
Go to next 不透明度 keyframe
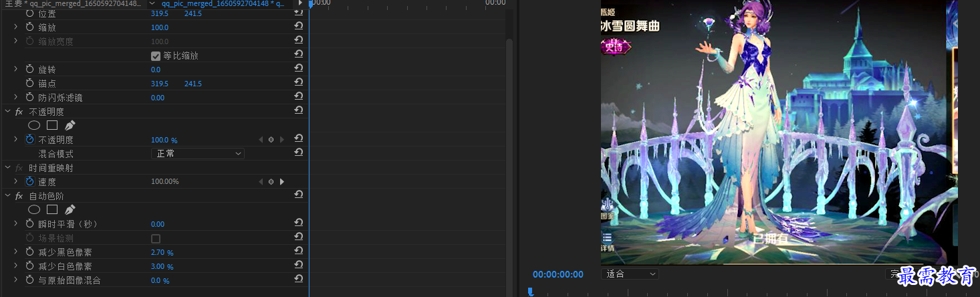click(282, 140)
